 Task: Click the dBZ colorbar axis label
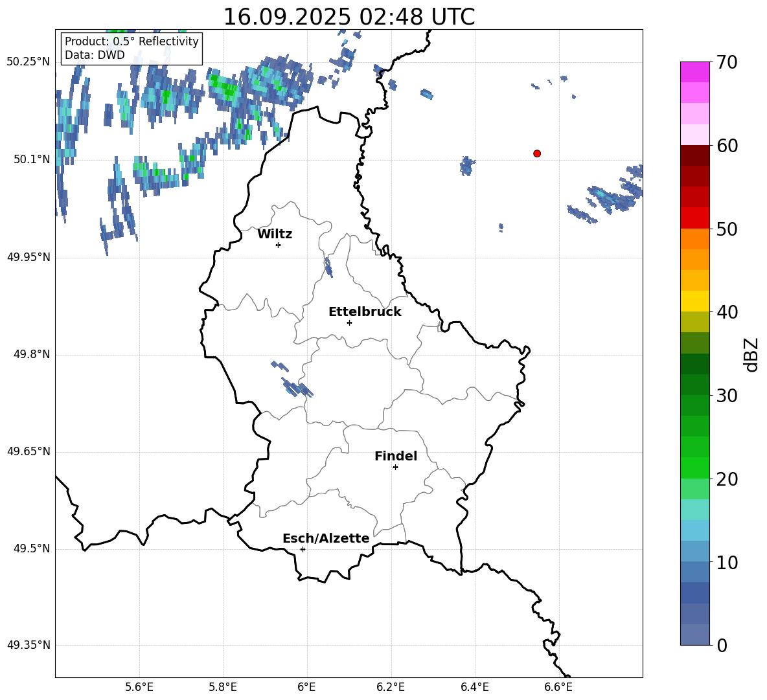[x=751, y=354]
